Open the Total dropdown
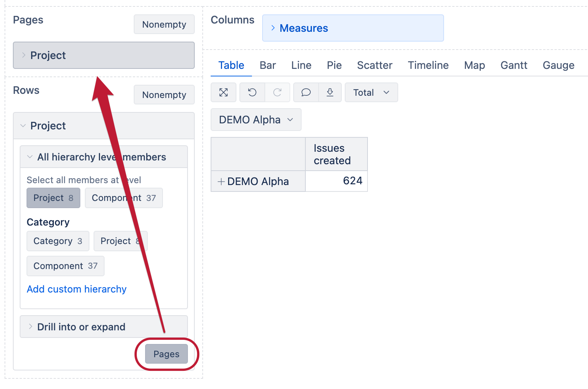Image resolution: width=588 pixels, height=389 pixels. 371,92
